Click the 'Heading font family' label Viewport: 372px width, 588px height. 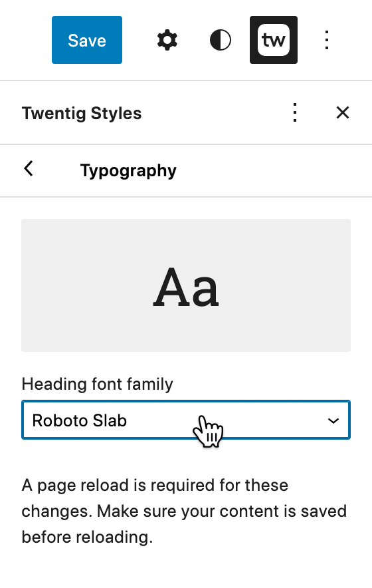(98, 384)
